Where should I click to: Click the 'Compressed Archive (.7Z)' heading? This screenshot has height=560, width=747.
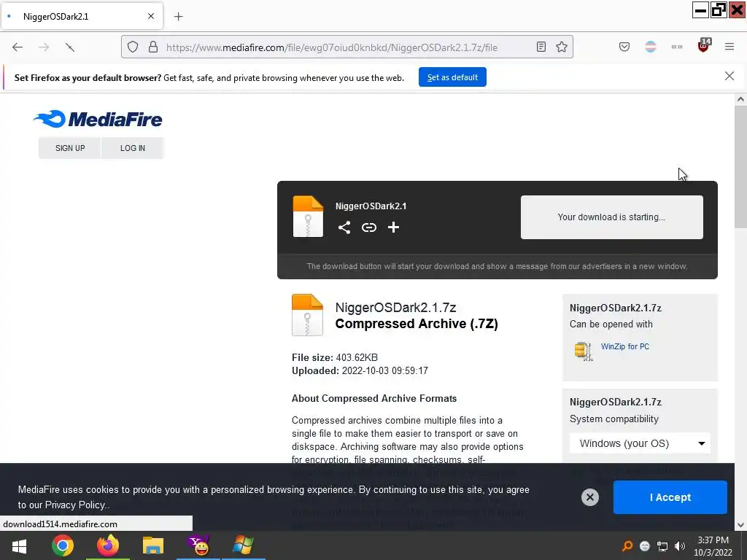click(x=417, y=324)
